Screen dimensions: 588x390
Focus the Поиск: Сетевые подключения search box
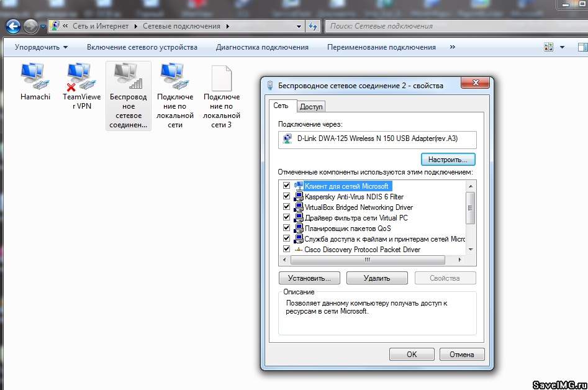(456, 26)
